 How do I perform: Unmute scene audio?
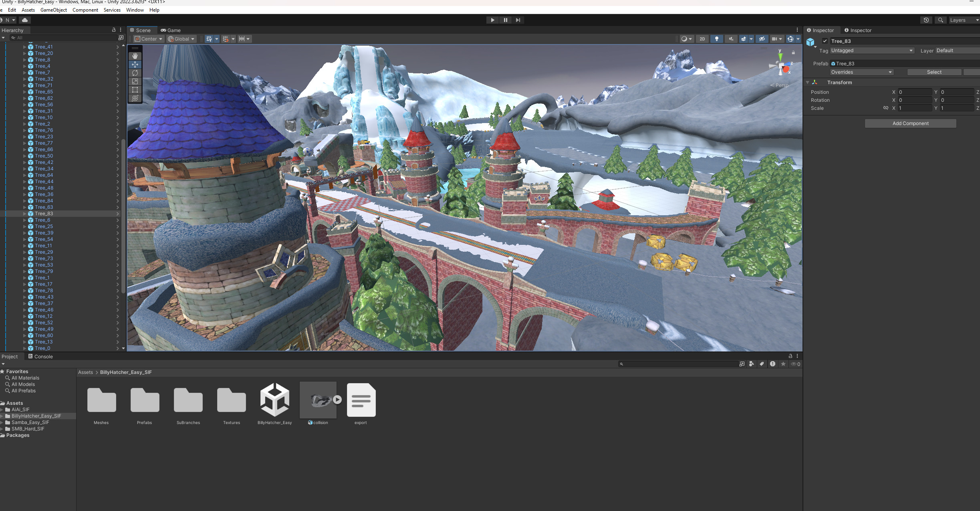tap(731, 38)
